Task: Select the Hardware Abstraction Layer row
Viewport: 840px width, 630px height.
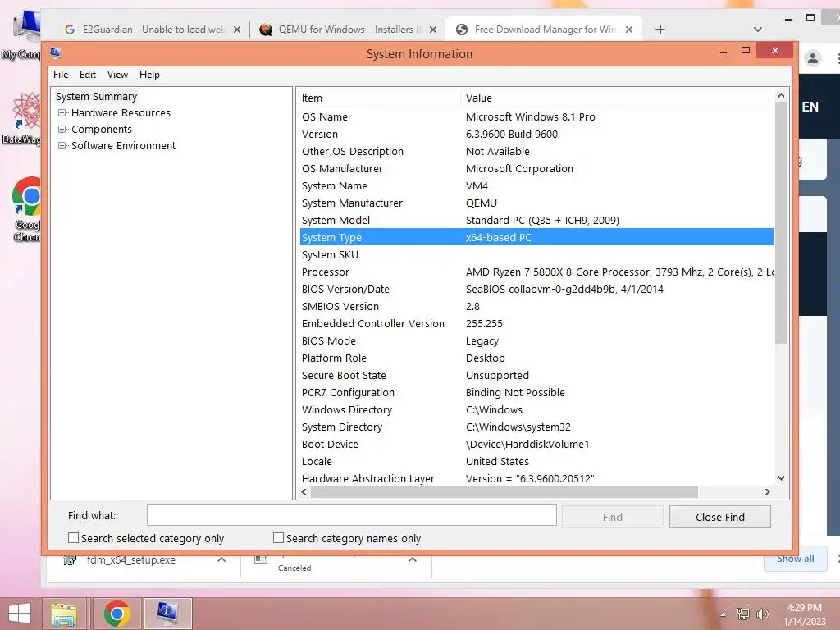Action: point(536,478)
